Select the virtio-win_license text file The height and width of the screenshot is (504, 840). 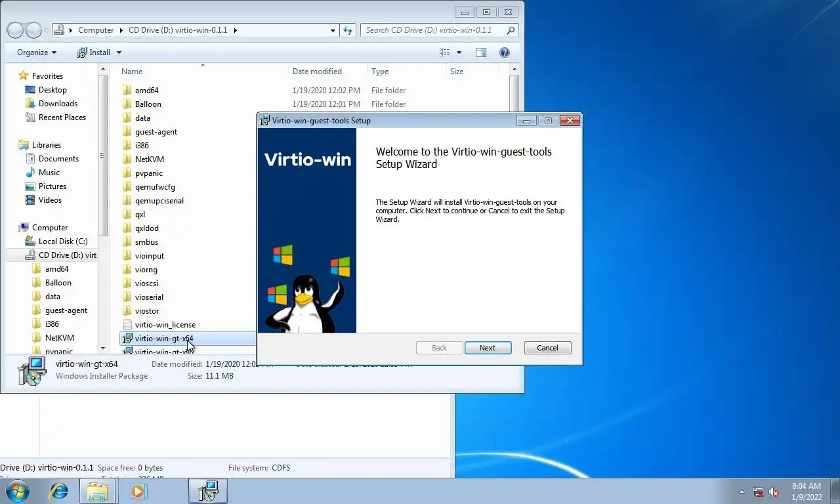click(165, 325)
